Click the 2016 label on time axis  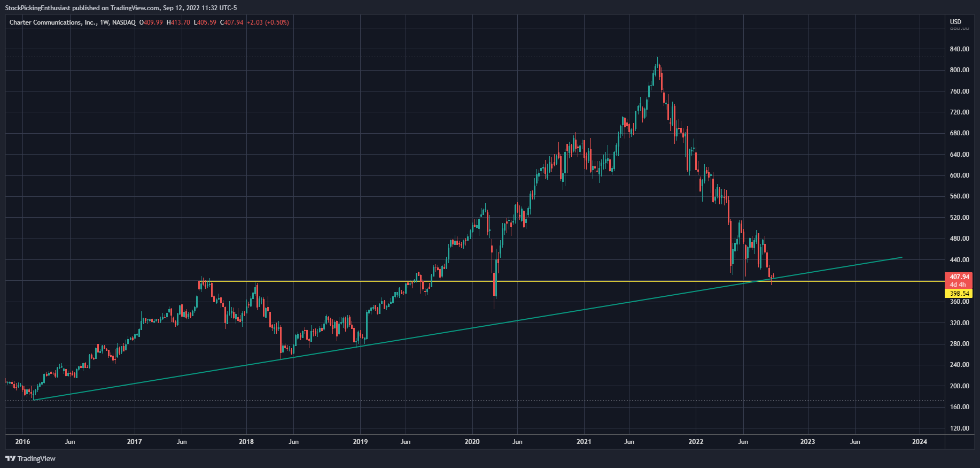click(x=22, y=442)
